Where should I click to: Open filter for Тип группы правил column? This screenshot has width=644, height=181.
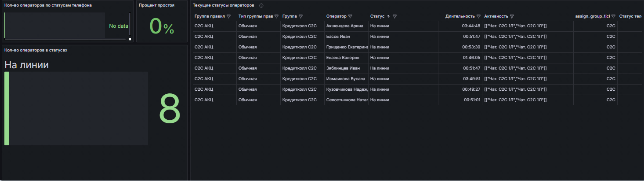276,16
